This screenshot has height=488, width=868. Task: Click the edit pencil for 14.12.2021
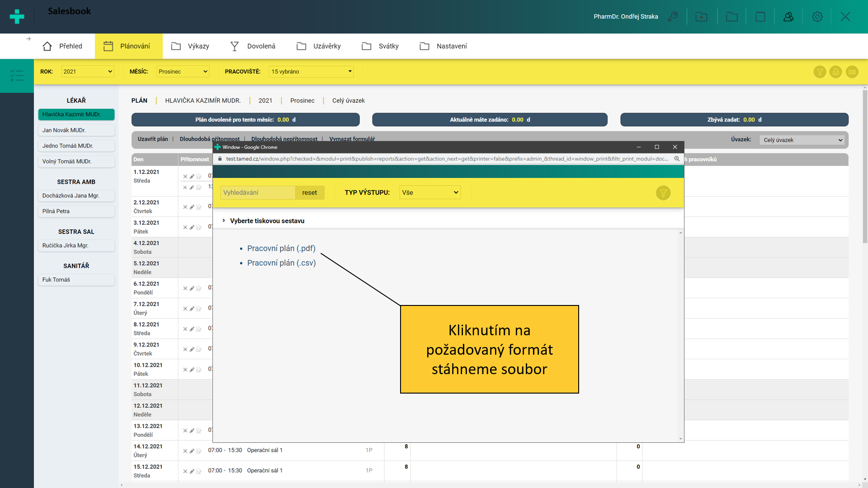click(x=192, y=451)
